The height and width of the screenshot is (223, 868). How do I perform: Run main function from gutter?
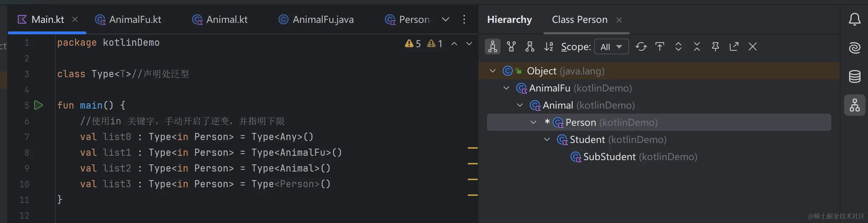(x=39, y=105)
